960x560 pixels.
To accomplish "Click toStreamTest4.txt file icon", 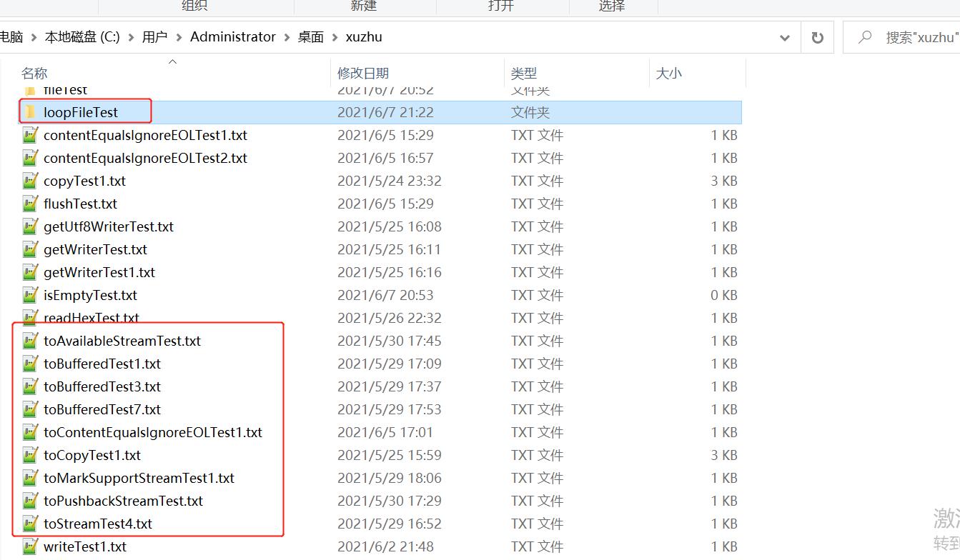I will (30, 524).
